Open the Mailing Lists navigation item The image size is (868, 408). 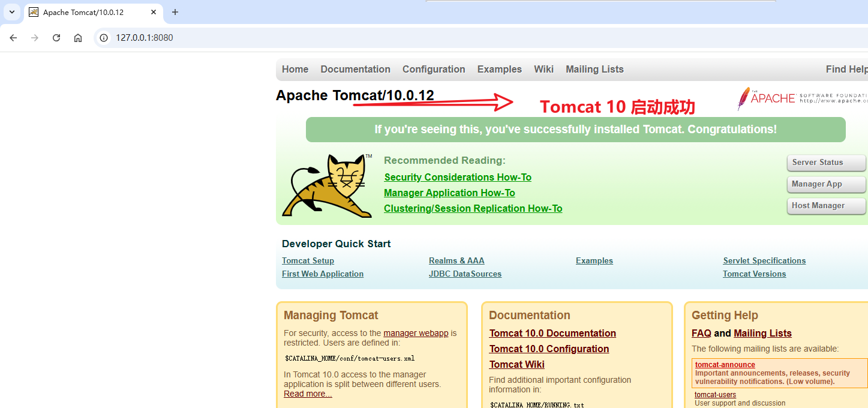coord(594,69)
